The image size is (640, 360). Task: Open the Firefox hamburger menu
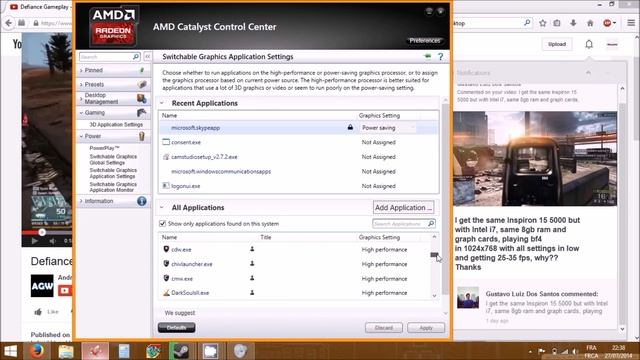(x=631, y=23)
